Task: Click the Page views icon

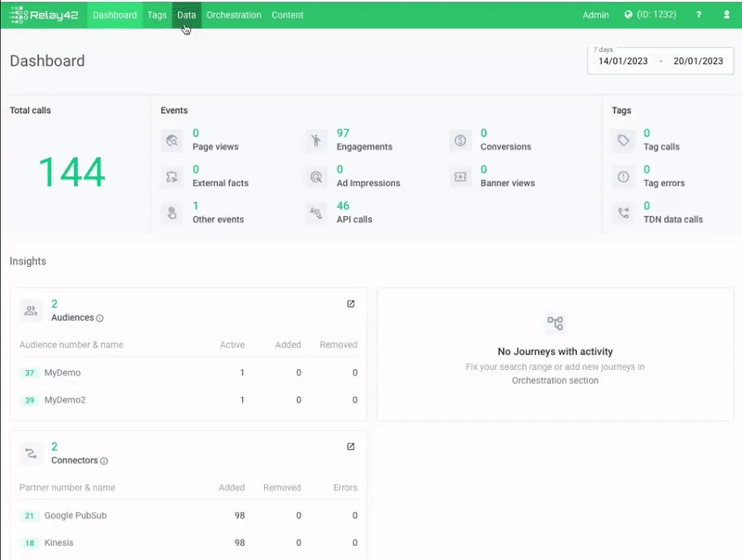Action: 172,141
